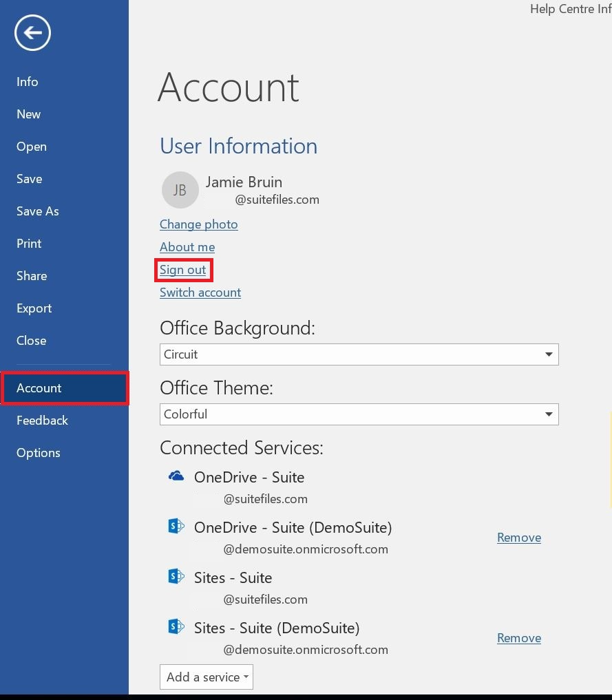Click the OneDrive - Suite service name
Viewport: 612px width, 700px height.
tap(249, 477)
